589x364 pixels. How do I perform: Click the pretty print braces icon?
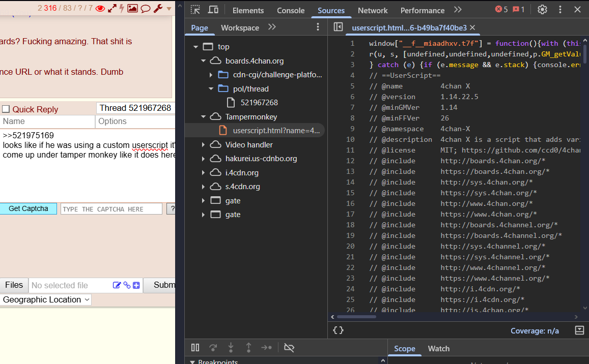click(338, 330)
